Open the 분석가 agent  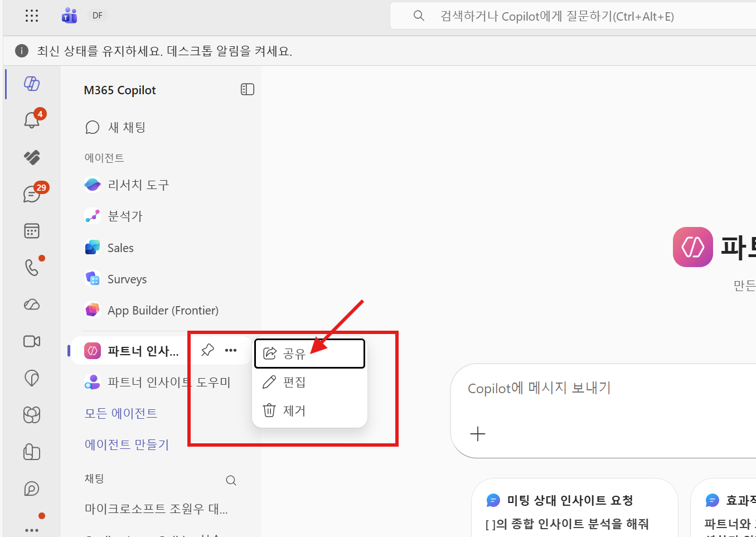pos(114,216)
